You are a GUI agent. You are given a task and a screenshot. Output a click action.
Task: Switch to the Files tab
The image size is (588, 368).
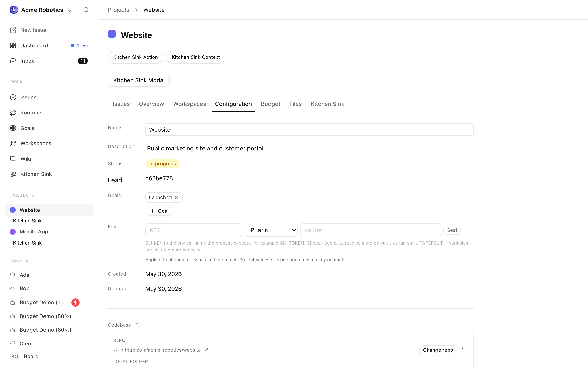click(x=295, y=104)
